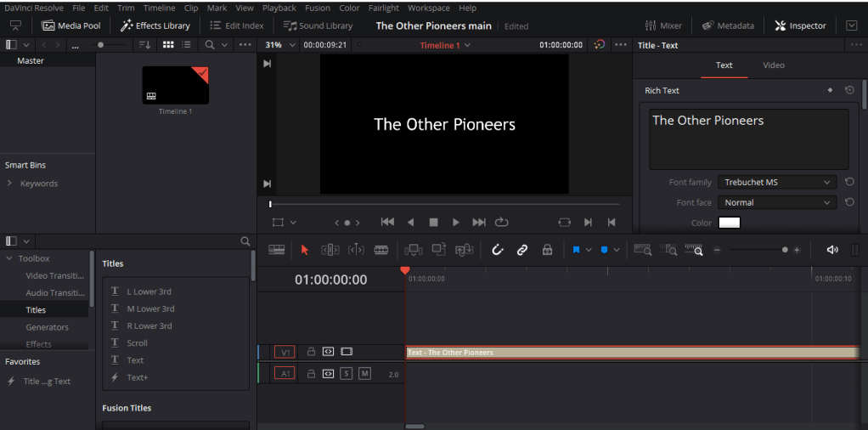The width and height of the screenshot is (868, 430).
Task: Mute audio track A1 with M button
Action: [x=364, y=373]
